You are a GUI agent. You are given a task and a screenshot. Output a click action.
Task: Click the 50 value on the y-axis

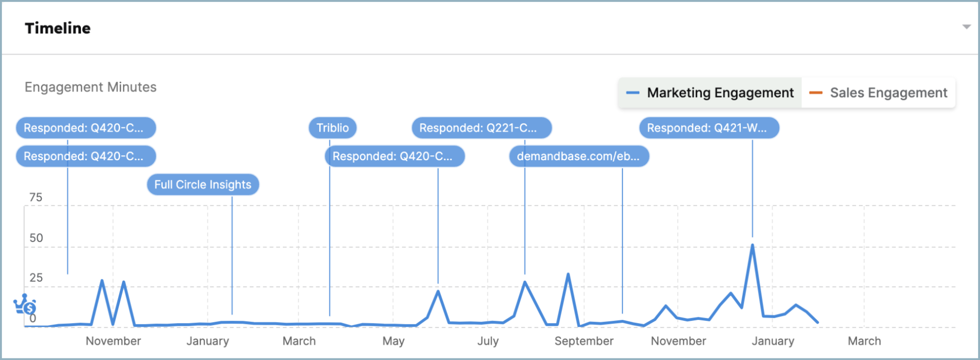pyautogui.click(x=36, y=238)
